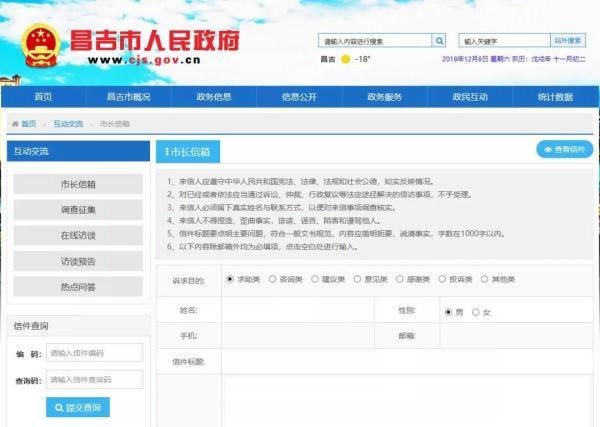The width and height of the screenshot is (600, 427).
Task: Focus the 查询码 query code field
Action: point(95,379)
